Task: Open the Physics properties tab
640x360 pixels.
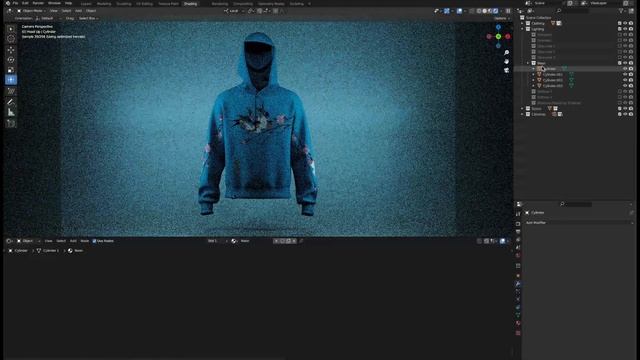Action: [518, 300]
